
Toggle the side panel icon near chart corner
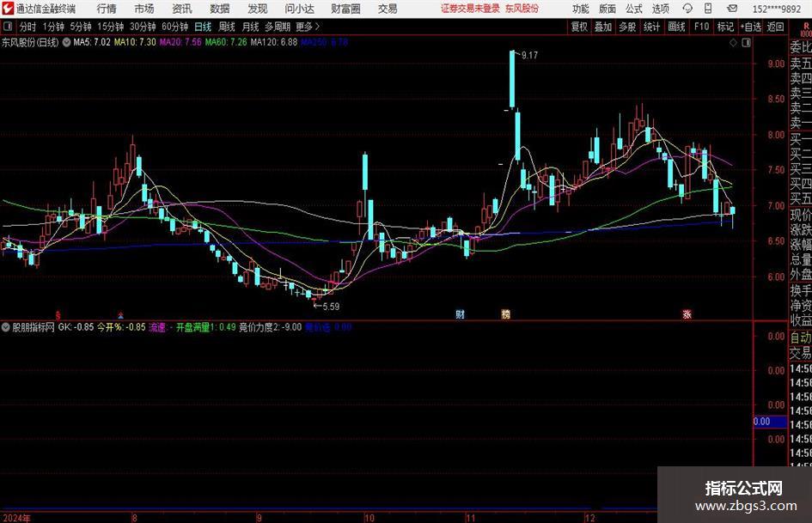pyautogui.click(x=746, y=42)
